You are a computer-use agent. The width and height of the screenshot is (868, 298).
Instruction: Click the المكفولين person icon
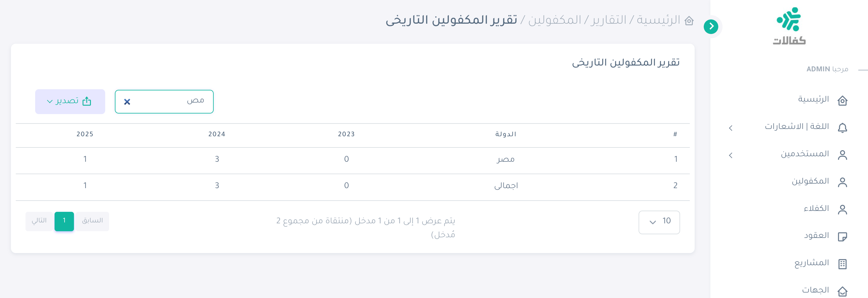842,182
